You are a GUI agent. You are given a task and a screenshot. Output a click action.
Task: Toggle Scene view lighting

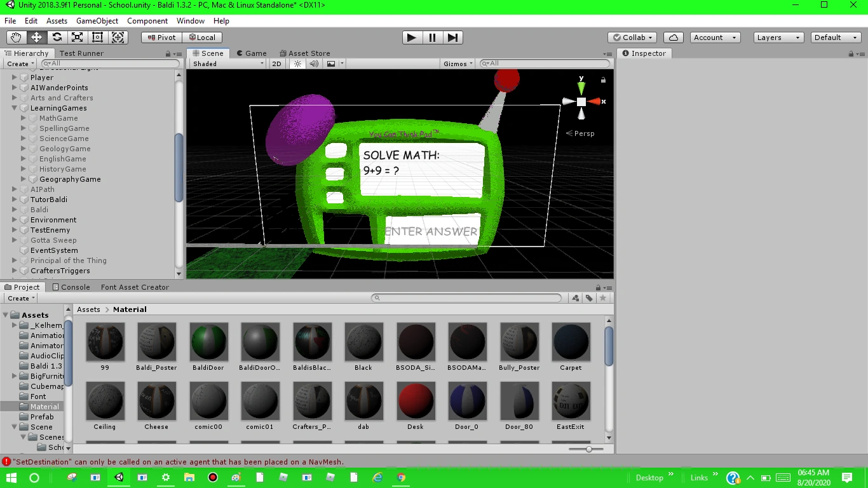[297, 64]
